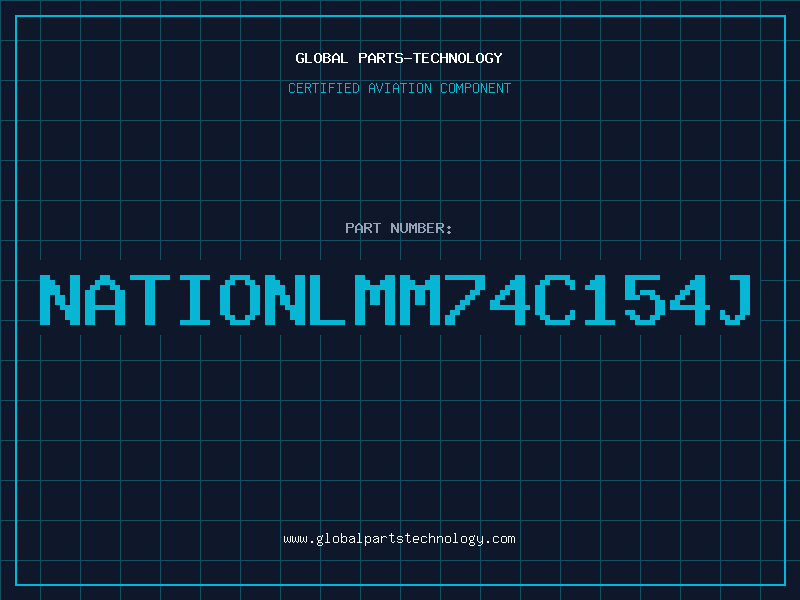
Task: Open the www.globalpartstechnology.com link
Action: [x=399, y=539]
